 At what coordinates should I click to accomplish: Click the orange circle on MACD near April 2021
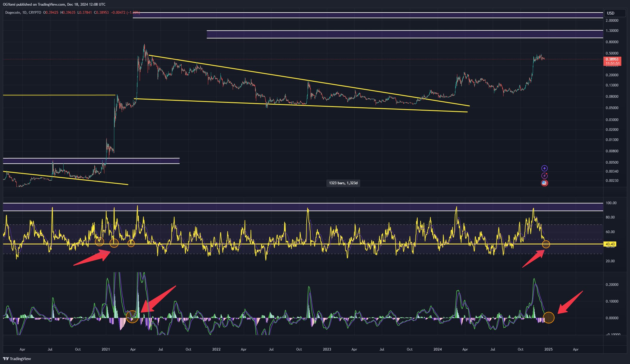point(132,317)
